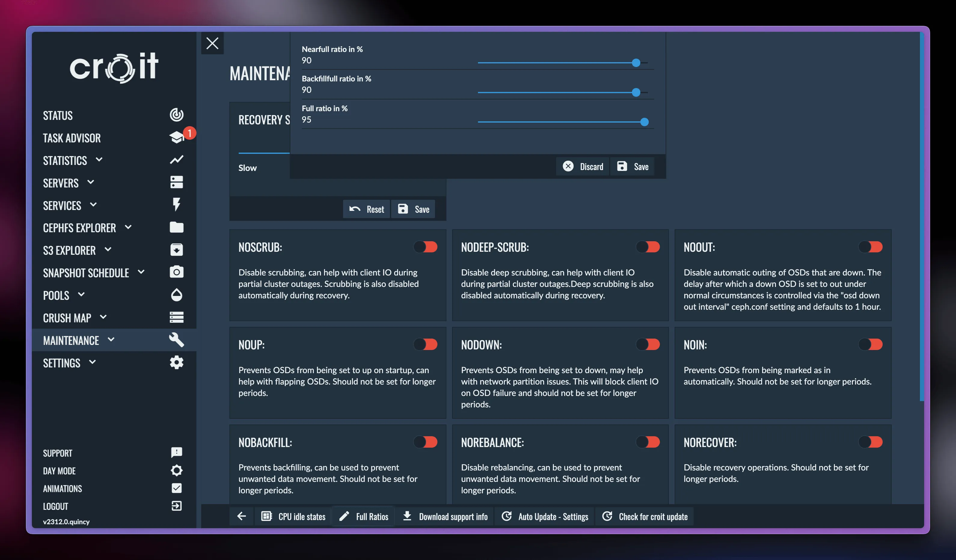Toggle the NOSCRUB flag switch
This screenshot has height=560, width=956.
click(425, 247)
